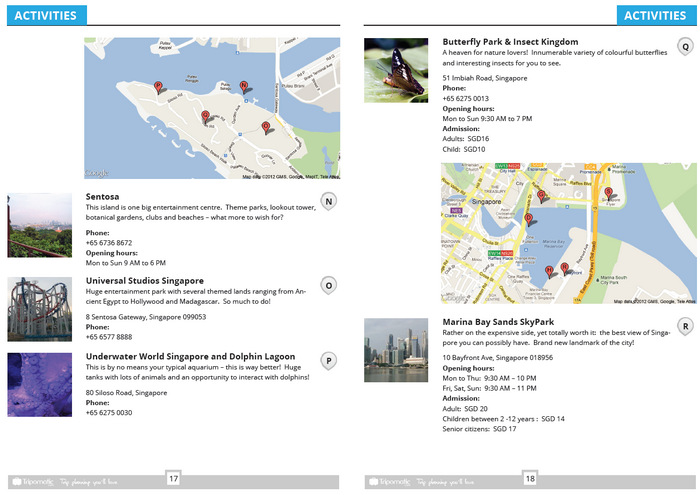Click the page number 17 box
Screen dimensions: 700x495
173,479
